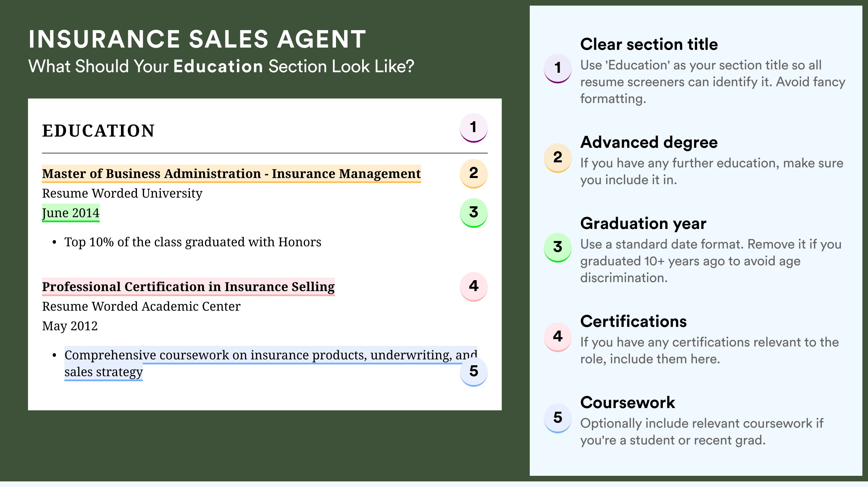
Task: Click the number 1 badge next to Clear section title
Action: pyautogui.click(x=558, y=68)
